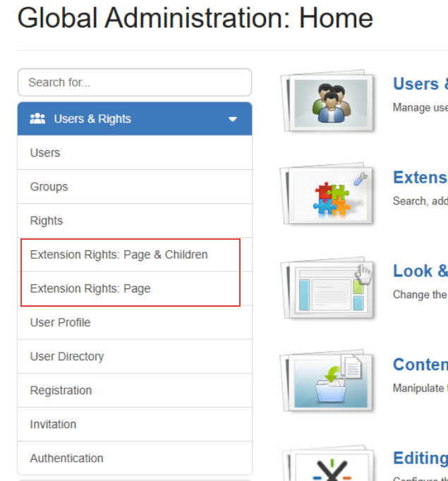Open the Look & Feel heading link
448x481 pixels.
tap(420, 271)
